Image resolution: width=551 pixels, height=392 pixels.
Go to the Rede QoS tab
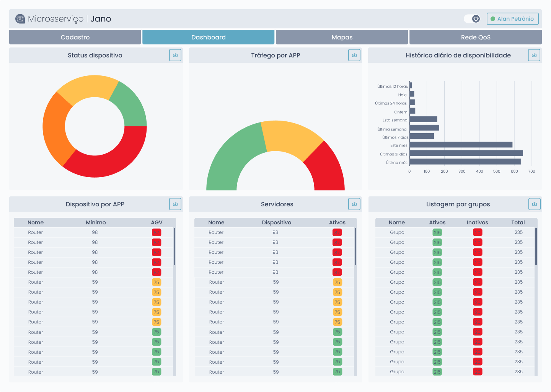tap(476, 37)
